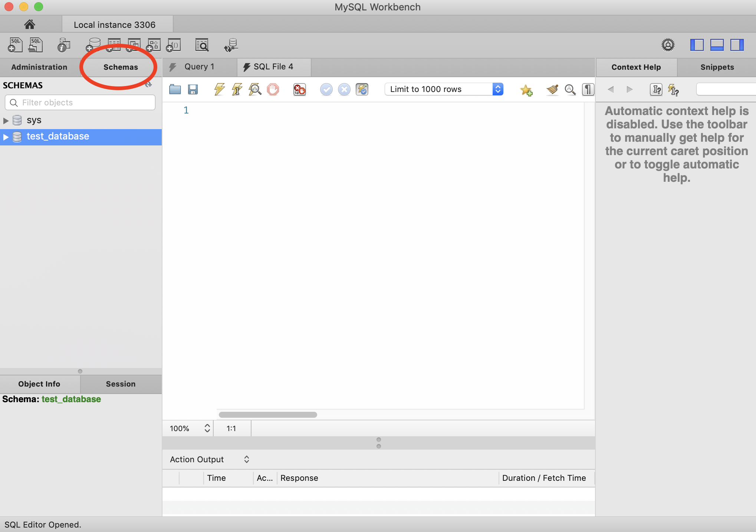Viewport: 756px width, 532px height.
Task: Toggle invisible characters display
Action: (x=588, y=89)
